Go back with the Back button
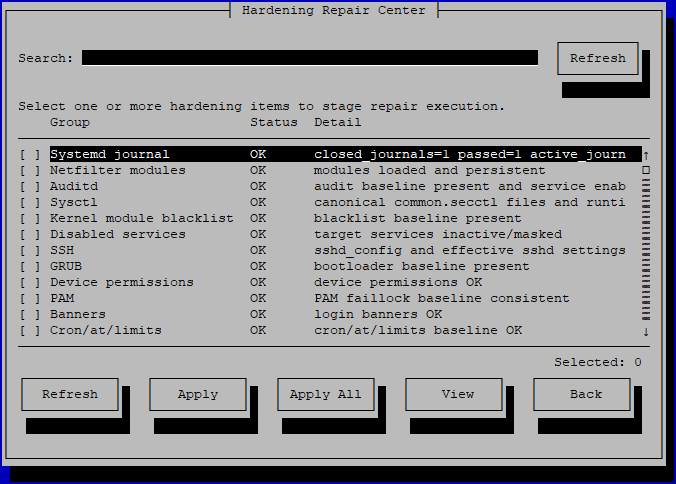The height and width of the screenshot is (484, 676). 582,394
